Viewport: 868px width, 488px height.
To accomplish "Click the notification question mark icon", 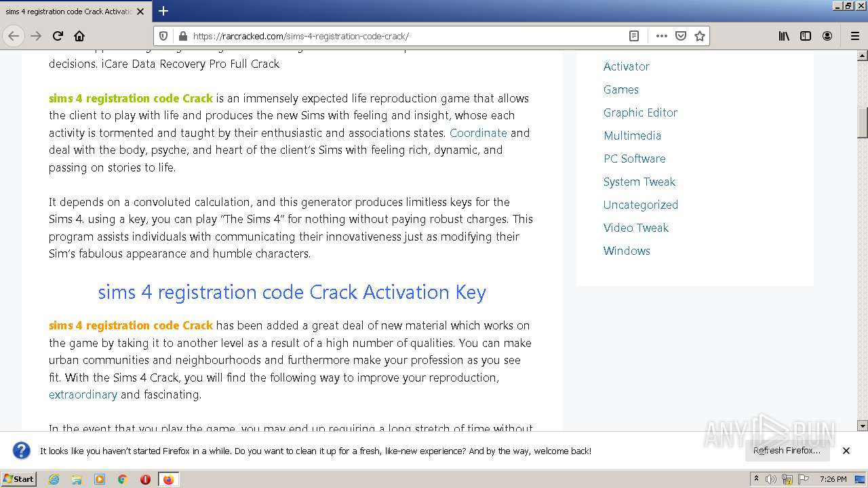I will pos(22,451).
